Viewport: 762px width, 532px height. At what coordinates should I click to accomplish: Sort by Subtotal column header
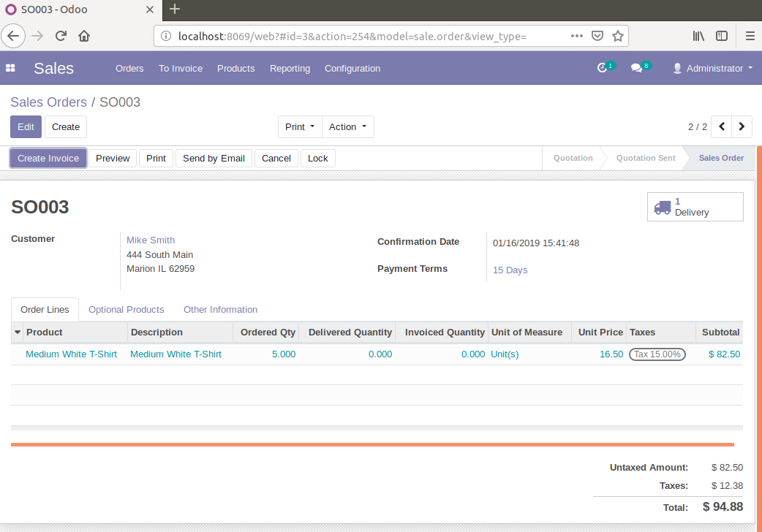(x=720, y=332)
